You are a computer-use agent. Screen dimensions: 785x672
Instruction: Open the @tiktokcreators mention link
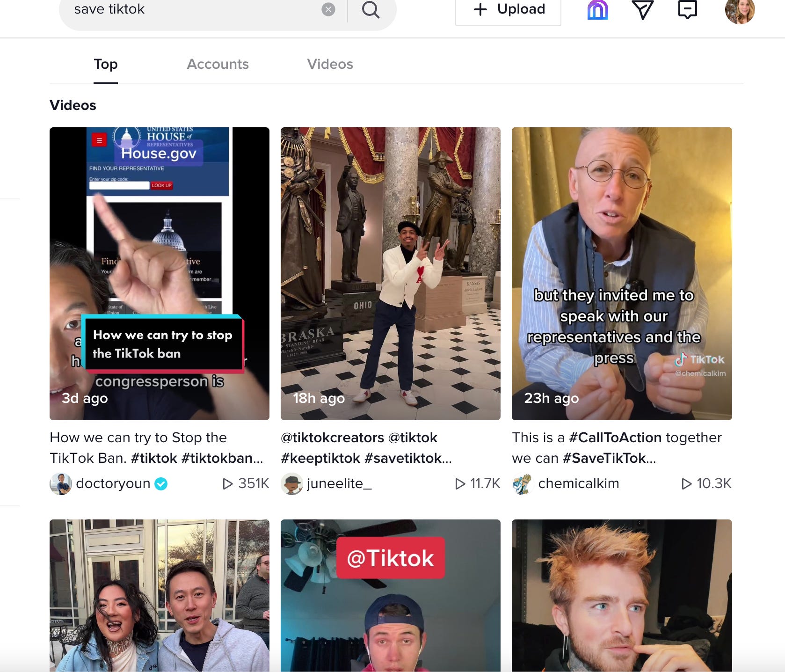(332, 438)
